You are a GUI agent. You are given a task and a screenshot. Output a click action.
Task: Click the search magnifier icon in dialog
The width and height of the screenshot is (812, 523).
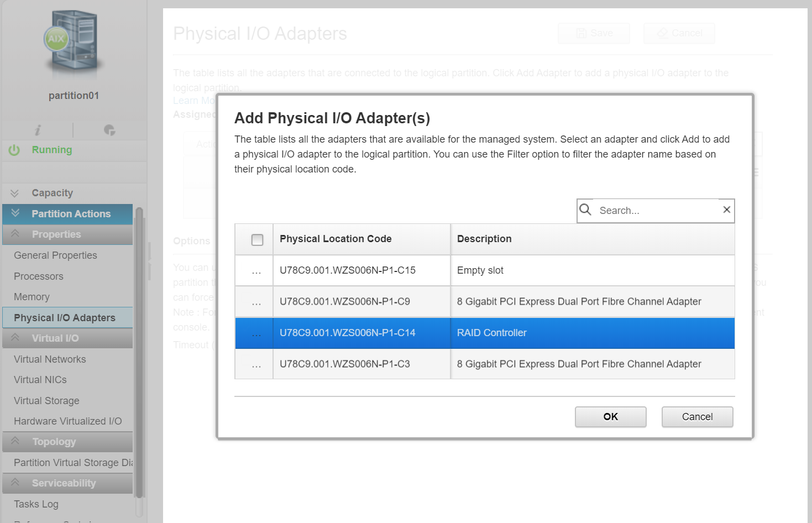tap(585, 210)
